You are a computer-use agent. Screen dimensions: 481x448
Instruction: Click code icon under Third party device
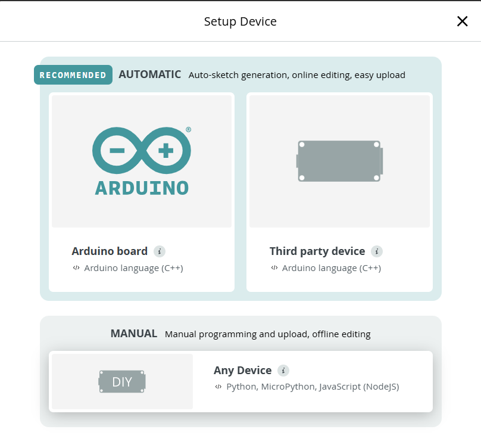274,268
